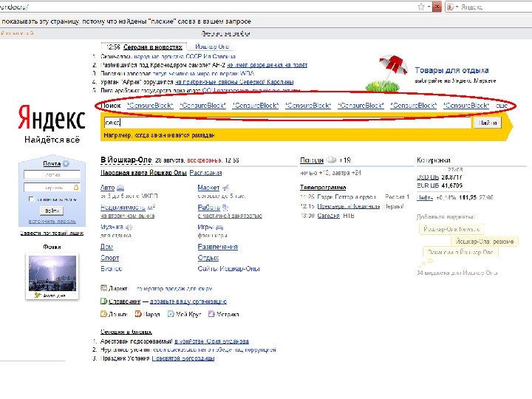532x399 pixels.
Task: Click the last CensureBlock link before ещё
Action: (466, 106)
